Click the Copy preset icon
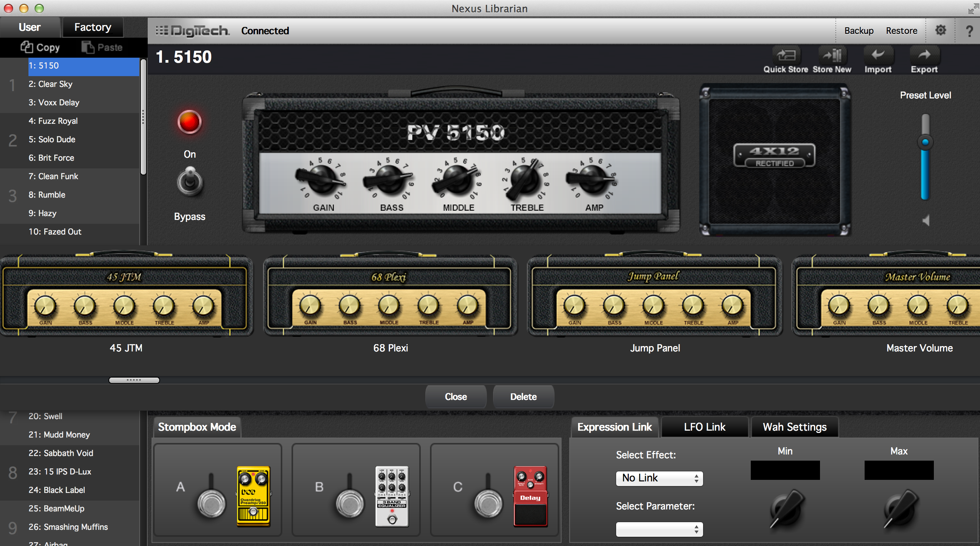The height and width of the screenshot is (546, 980). click(x=27, y=47)
